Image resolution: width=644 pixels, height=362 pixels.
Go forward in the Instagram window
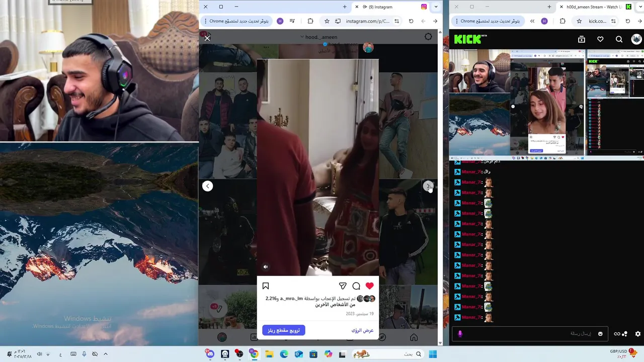423,21
